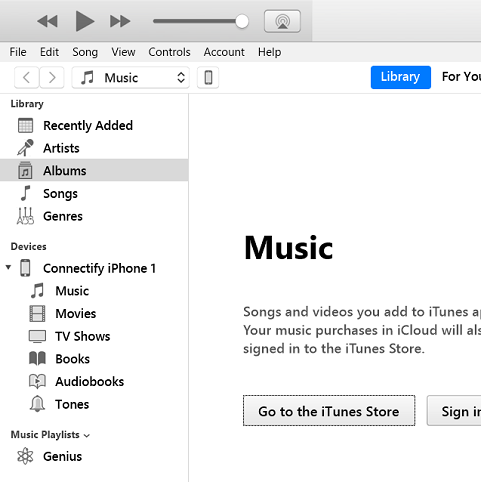Click the Books open-book icon

(x=37, y=359)
